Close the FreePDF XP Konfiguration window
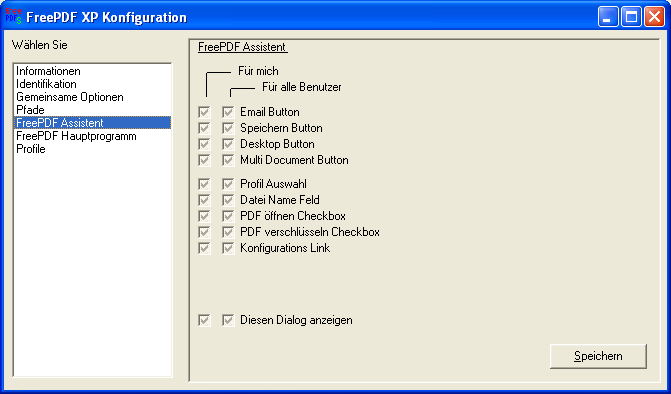 [x=654, y=17]
